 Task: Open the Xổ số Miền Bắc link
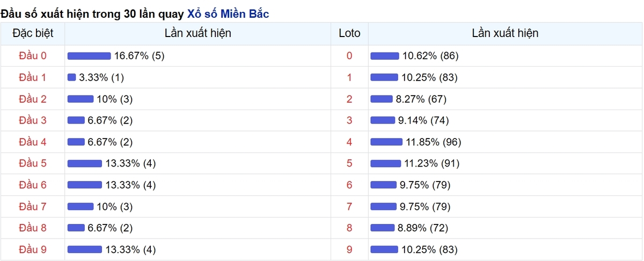(228, 15)
